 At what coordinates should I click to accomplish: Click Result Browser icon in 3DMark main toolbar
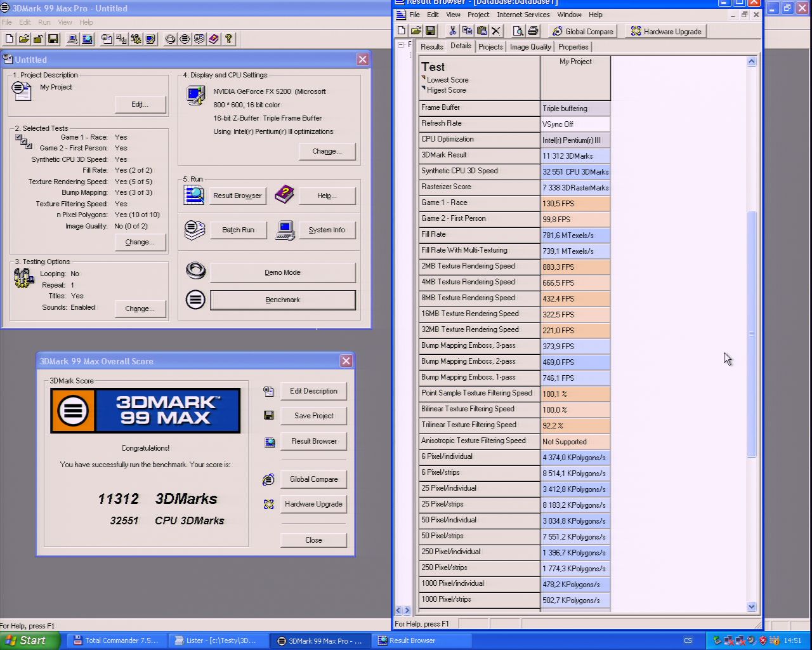pos(87,39)
